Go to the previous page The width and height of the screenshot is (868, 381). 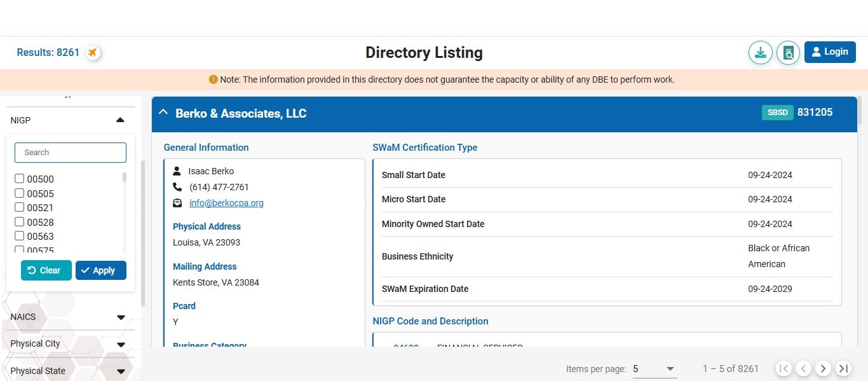803,368
